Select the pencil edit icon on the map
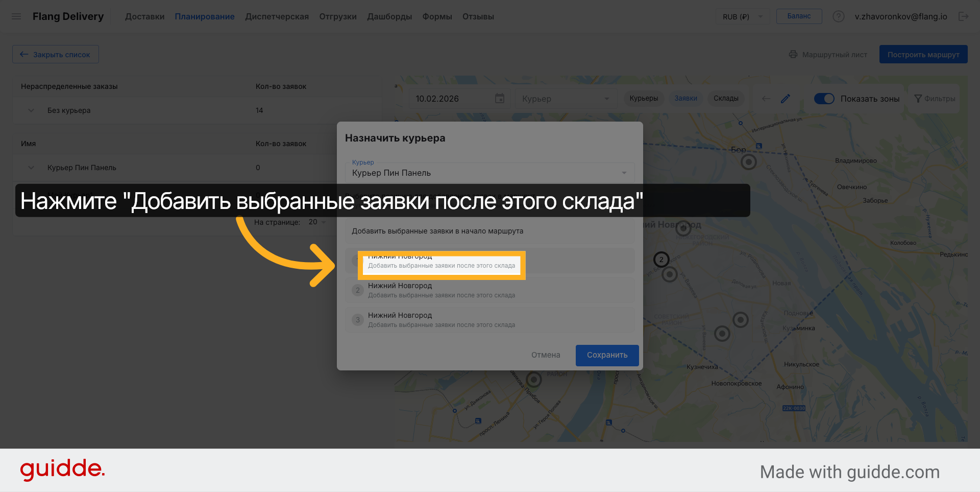The image size is (980, 492). (x=786, y=98)
